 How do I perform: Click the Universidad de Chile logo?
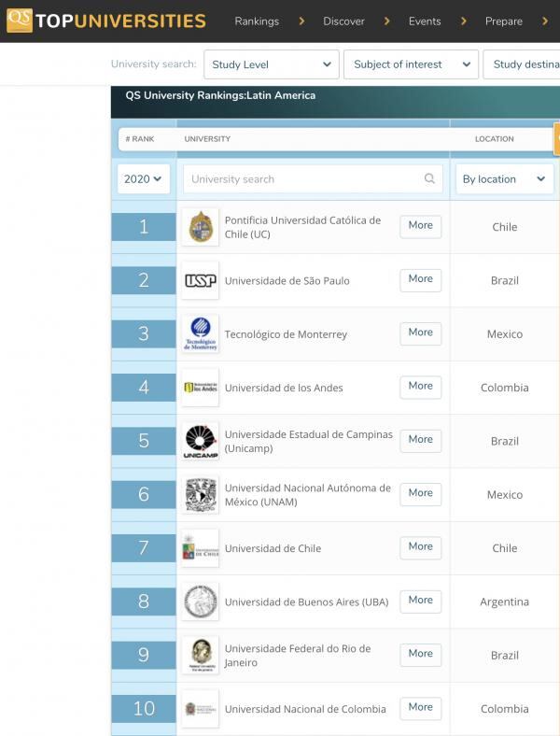pos(201,547)
